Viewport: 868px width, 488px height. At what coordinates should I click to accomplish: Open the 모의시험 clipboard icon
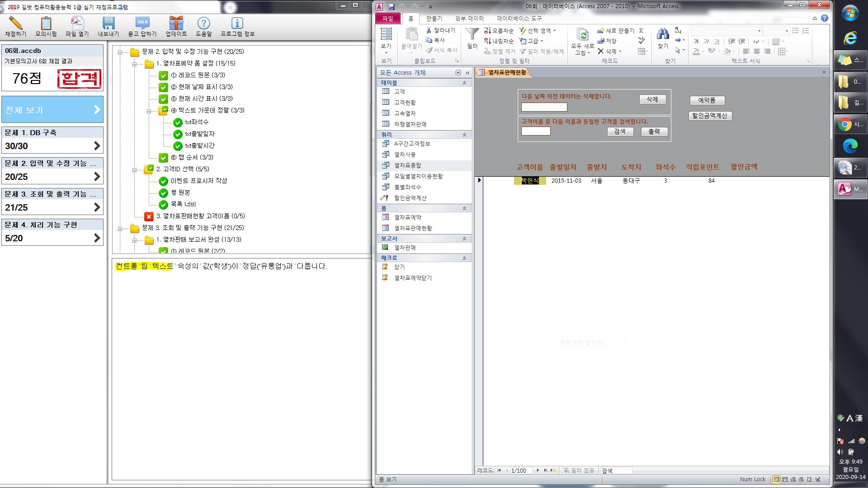pyautogui.click(x=46, y=23)
